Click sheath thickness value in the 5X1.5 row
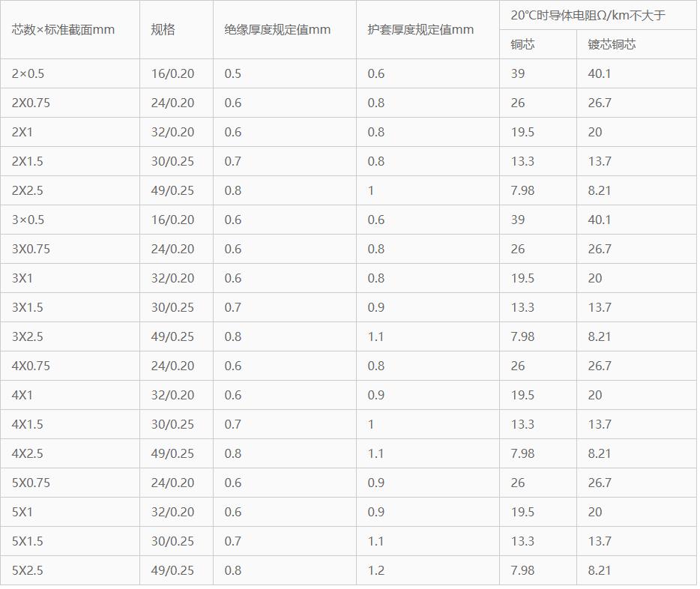The image size is (700, 589). click(375, 541)
